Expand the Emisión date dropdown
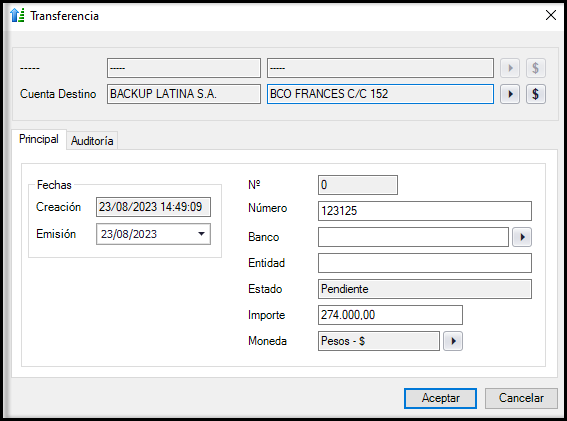The height and width of the screenshot is (421, 567). point(201,234)
